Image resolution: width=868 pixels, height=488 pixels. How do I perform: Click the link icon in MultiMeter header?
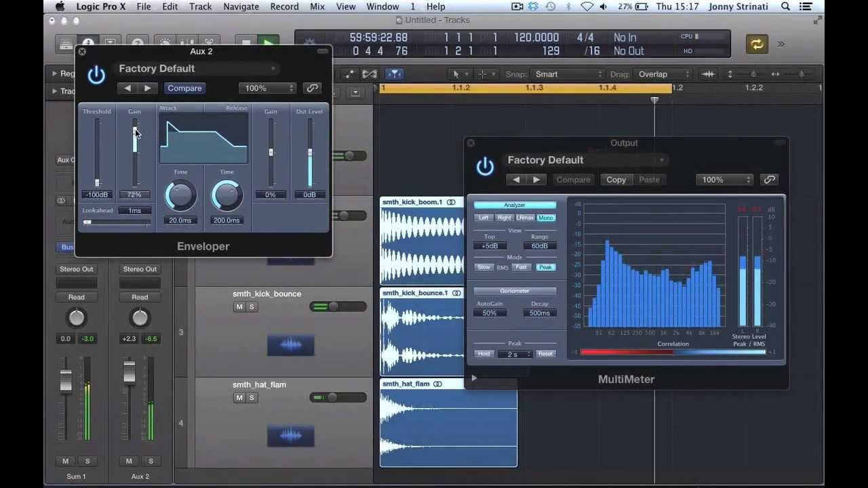tap(769, 180)
